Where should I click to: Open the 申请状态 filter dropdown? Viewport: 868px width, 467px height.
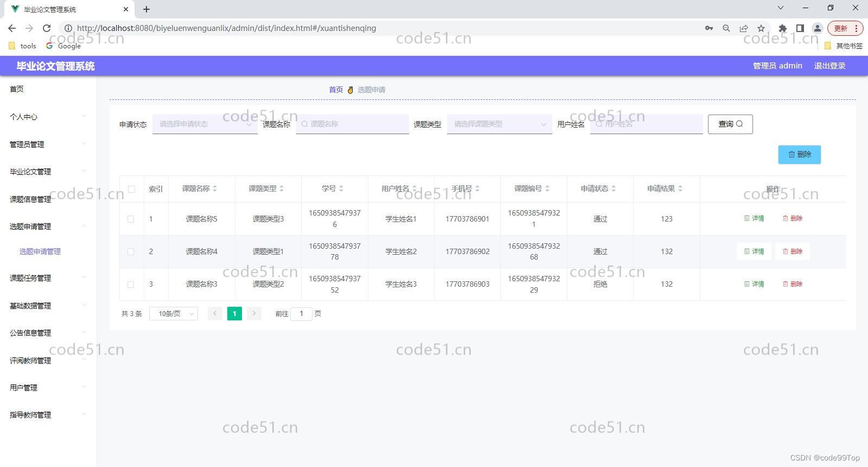coord(205,124)
